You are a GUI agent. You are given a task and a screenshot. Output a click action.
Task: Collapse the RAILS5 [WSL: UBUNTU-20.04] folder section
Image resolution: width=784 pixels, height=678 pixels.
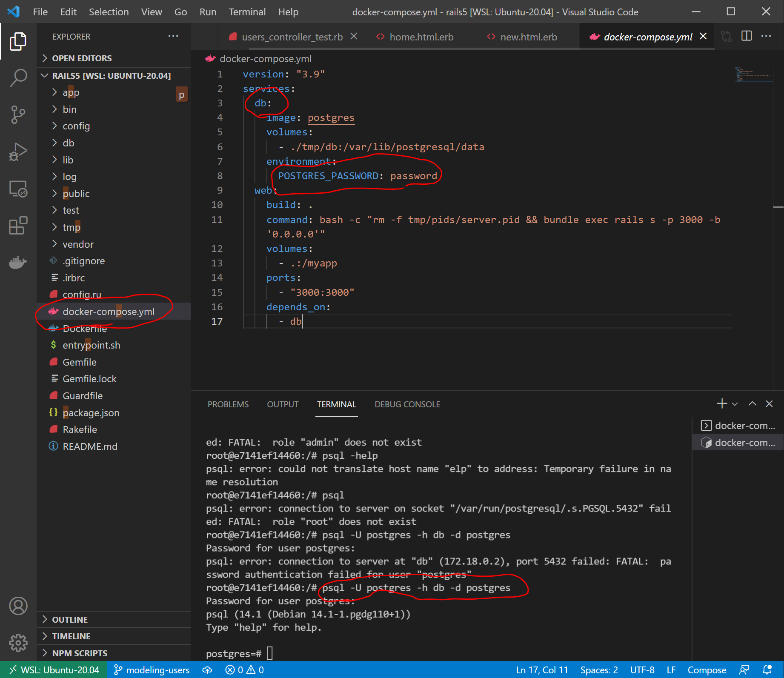pyautogui.click(x=114, y=75)
